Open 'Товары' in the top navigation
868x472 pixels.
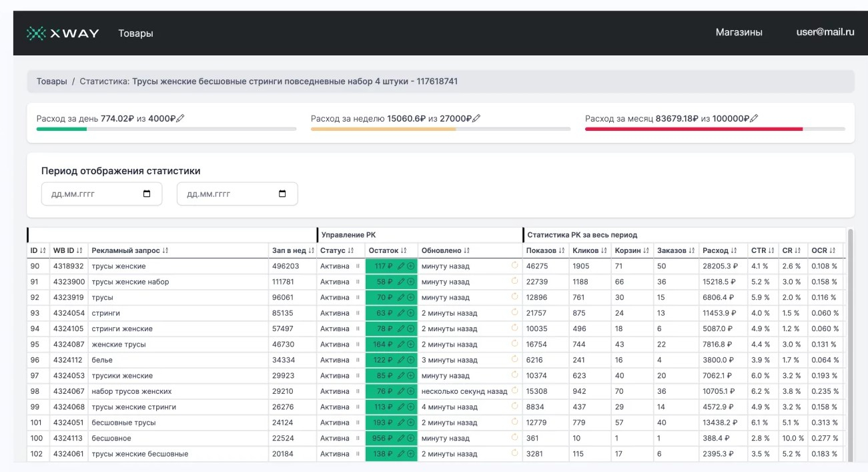tap(135, 33)
